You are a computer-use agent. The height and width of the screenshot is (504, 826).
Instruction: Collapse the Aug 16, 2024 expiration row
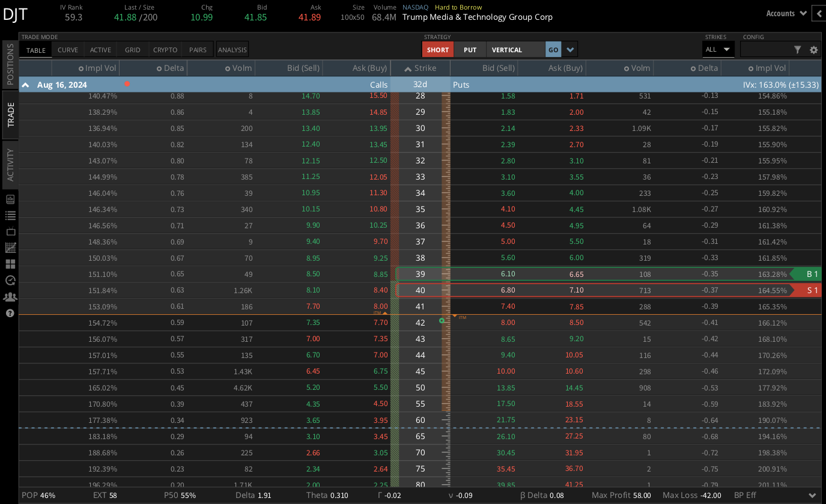click(x=25, y=85)
